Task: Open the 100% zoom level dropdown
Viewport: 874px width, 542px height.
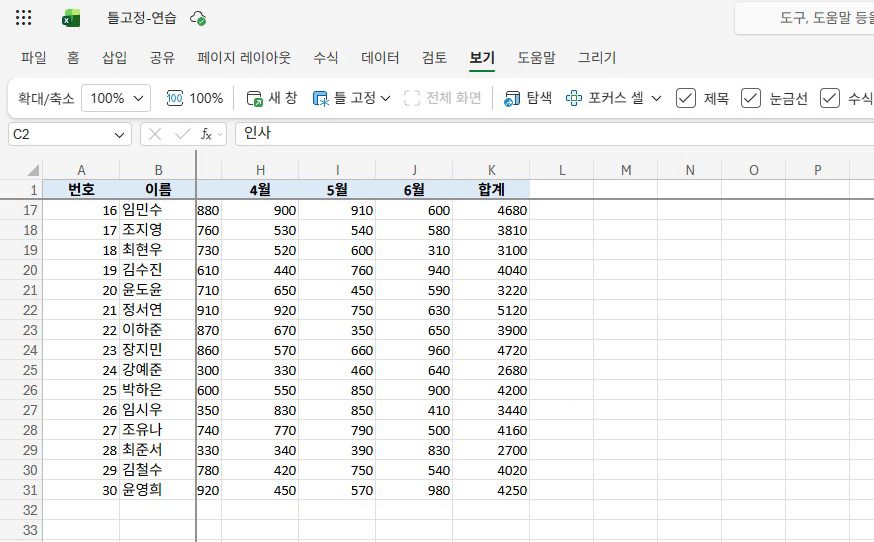Action: click(116, 98)
